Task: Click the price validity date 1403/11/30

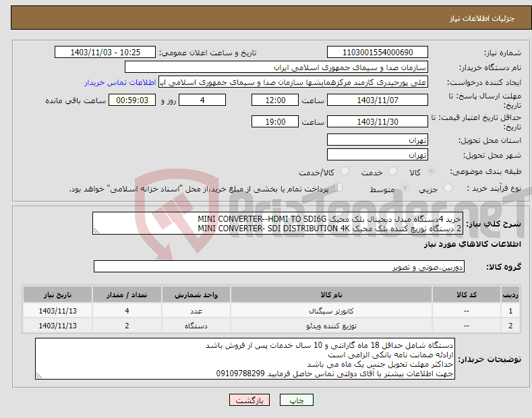Action: [x=378, y=121]
